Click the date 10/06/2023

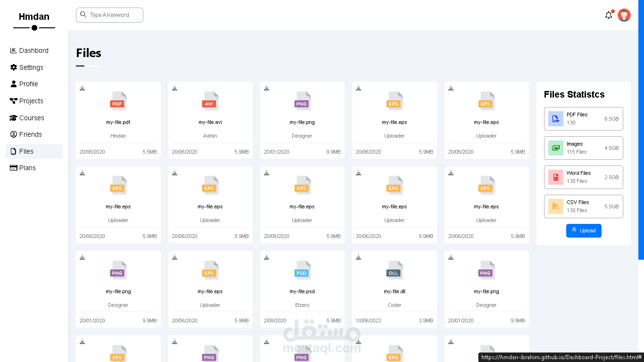pos(368,321)
